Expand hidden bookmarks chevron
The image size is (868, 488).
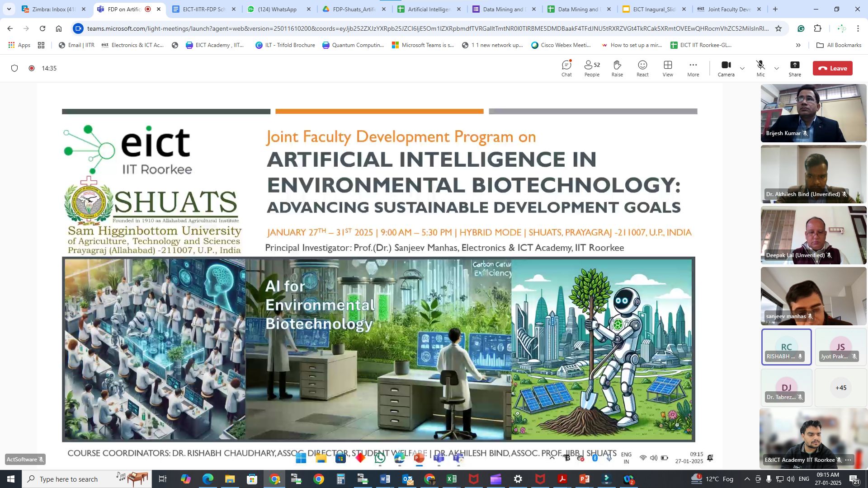(798, 45)
